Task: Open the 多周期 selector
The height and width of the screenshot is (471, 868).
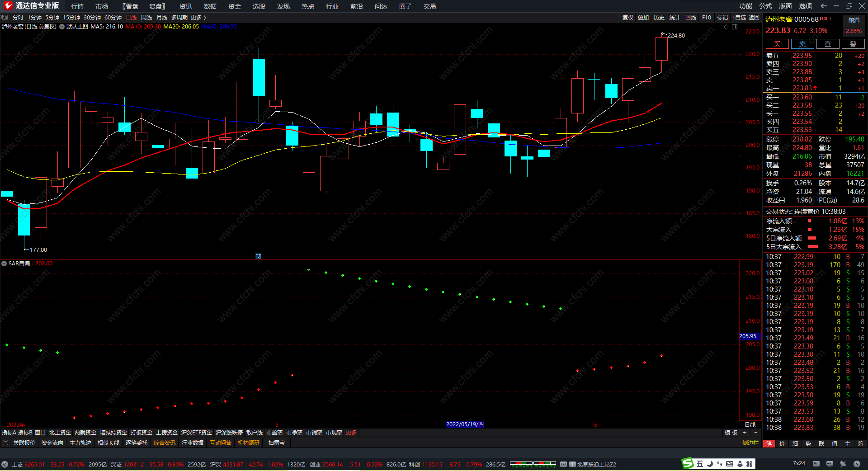Action: tap(179, 18)
